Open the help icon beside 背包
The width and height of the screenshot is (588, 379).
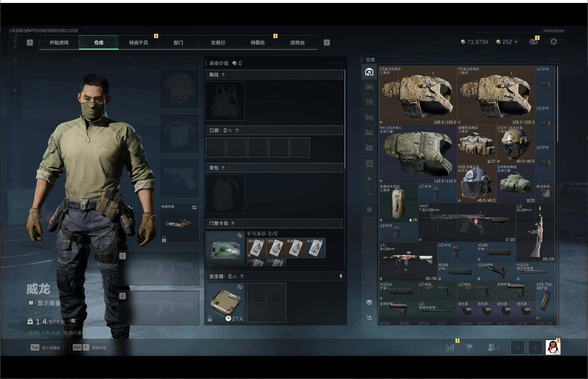pyautogui.click(x=223, y=168)
